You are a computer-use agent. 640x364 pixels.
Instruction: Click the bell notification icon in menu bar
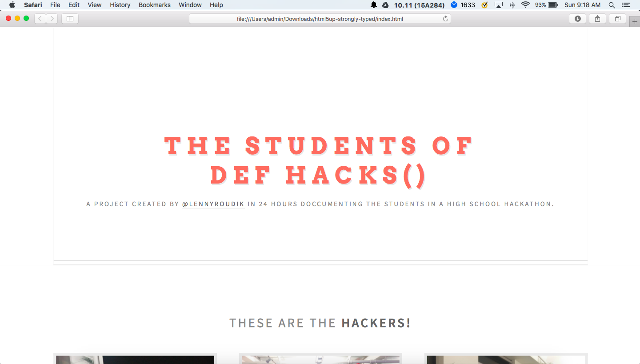click(x=374, y=5)
